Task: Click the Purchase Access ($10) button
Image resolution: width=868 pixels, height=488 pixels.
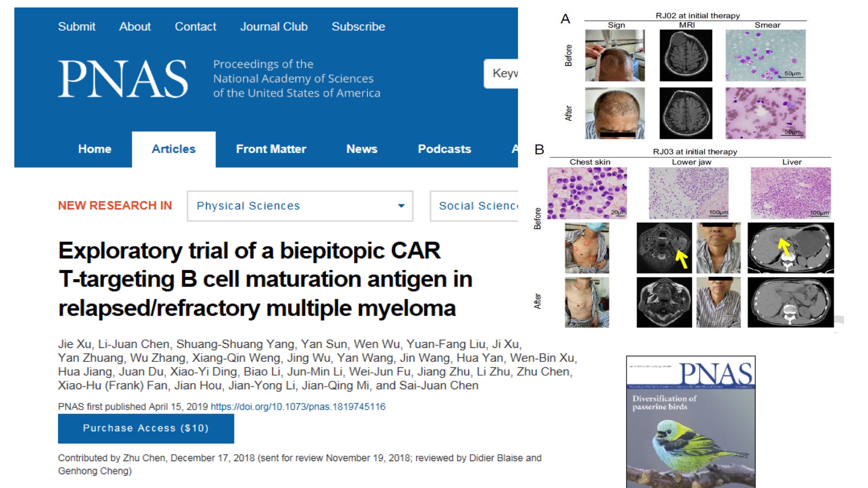Action: pos(146,428)
